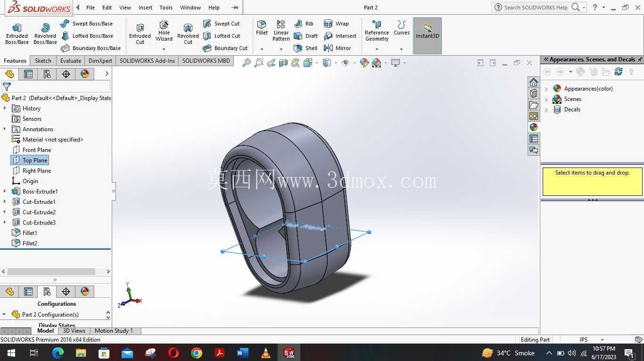Open the Design Library task pane tab

pyautogui.click(x=534, y=93)
